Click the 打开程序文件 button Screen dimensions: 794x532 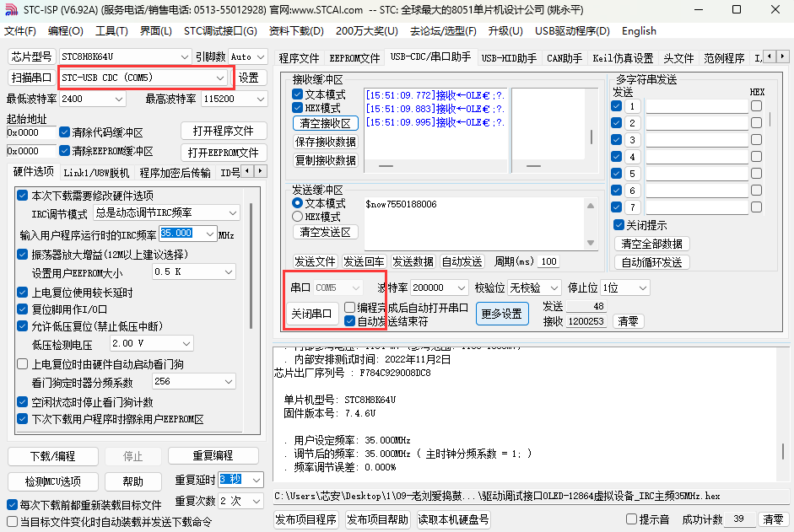coord(224,131)
